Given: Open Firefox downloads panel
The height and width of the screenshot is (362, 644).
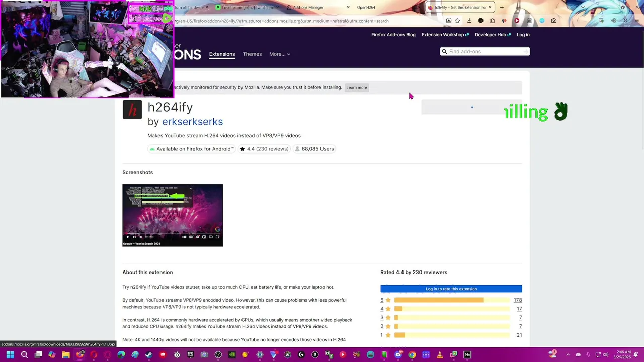Looking at the screenshot, I should (x=469, y=21).
